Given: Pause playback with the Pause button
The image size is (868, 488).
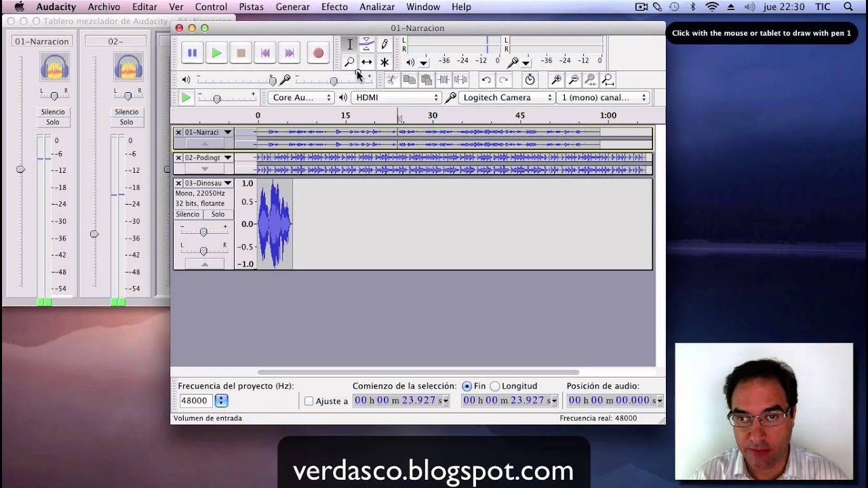Looking at the screenshot, I should [x=192, y=53].
